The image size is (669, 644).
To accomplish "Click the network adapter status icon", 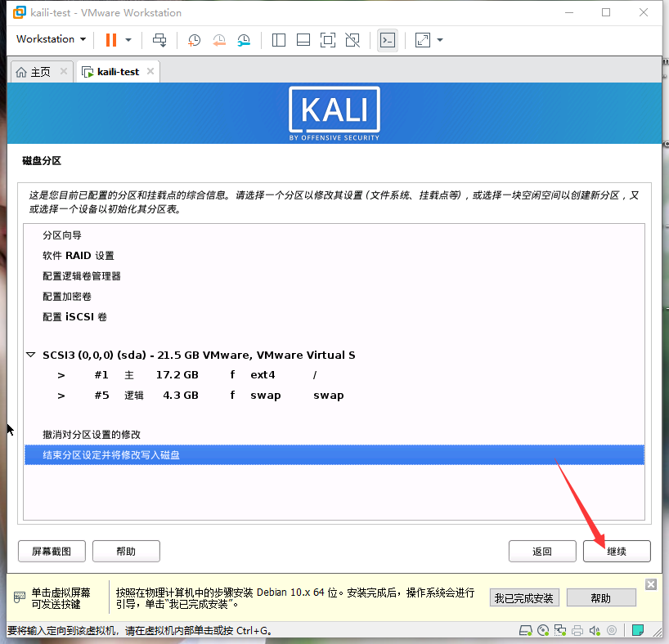I will 560,630.
